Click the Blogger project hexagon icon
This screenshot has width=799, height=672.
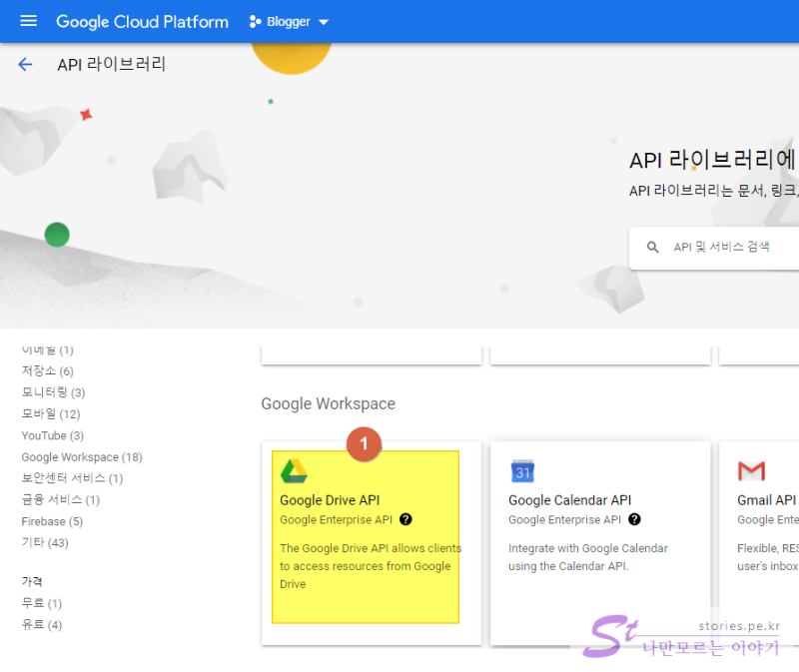click(255, 22)
